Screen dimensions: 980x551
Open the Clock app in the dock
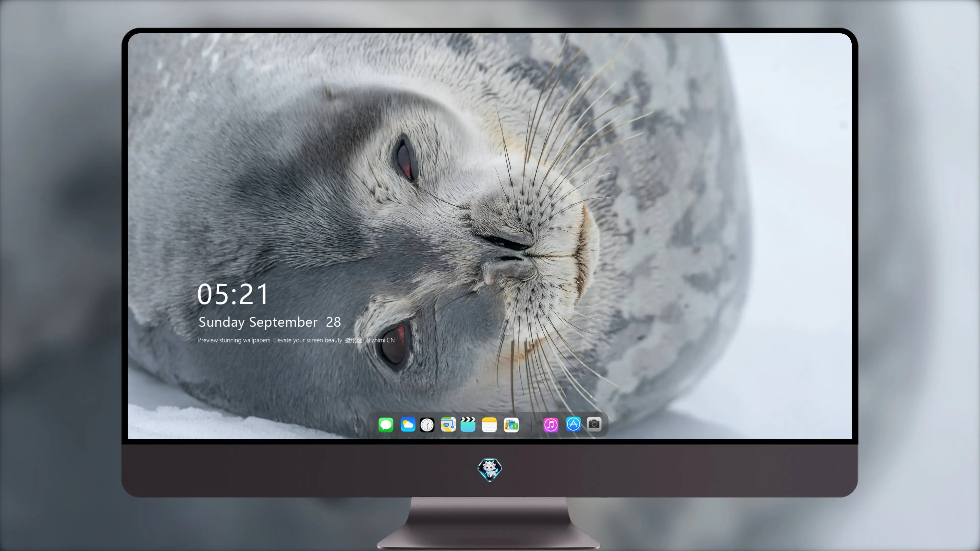click(x=427, y=425)
